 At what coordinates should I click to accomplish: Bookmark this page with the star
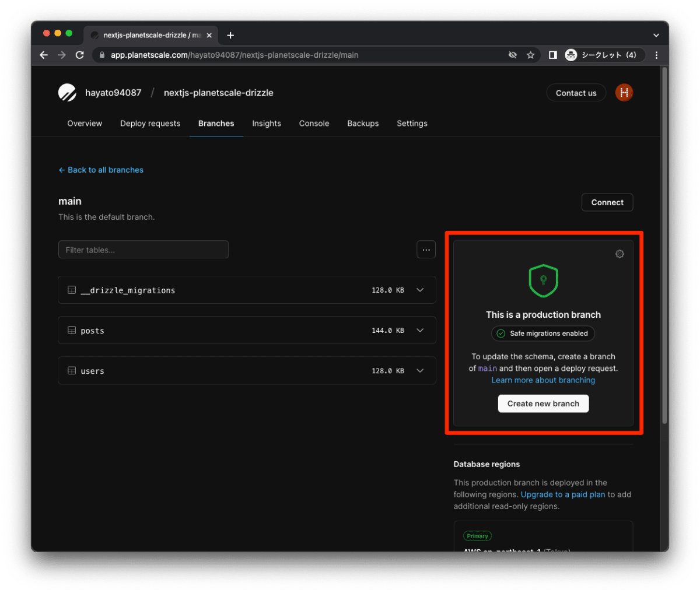tap(530, 55)
